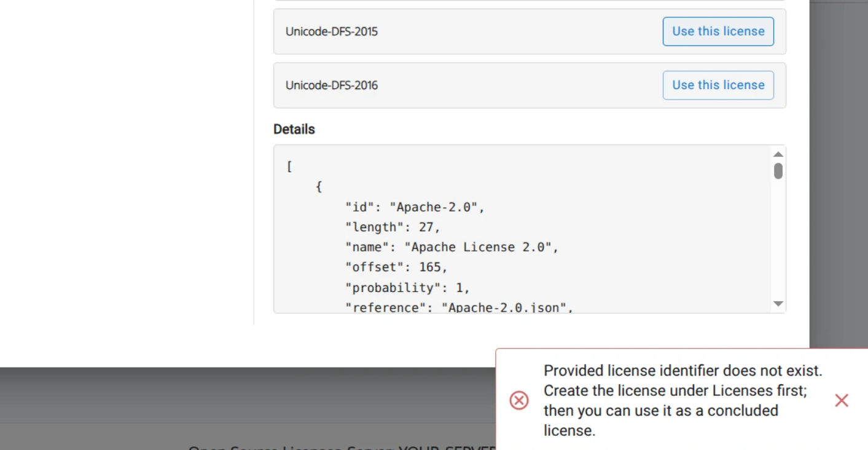
Task: Click the "name": "Apache License 2.0" line
Action: (452, 247)
